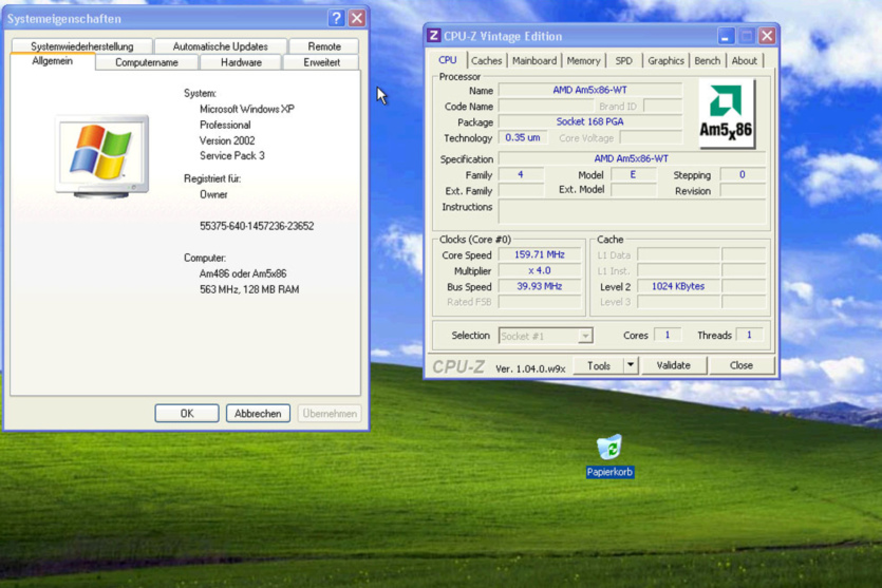Screen dimensions: 882x588
Task: Click the empty Instructions field in CPU-Z
Action: pos(632,212)
